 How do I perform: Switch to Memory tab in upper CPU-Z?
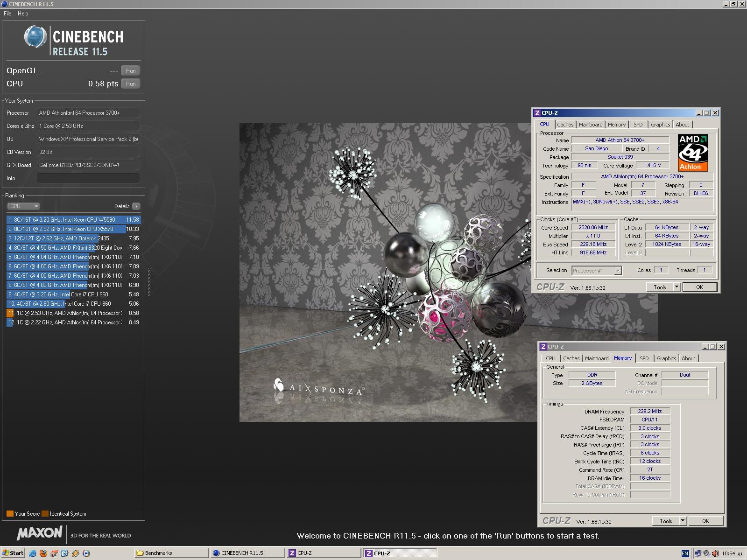click(x=617, y=125)
